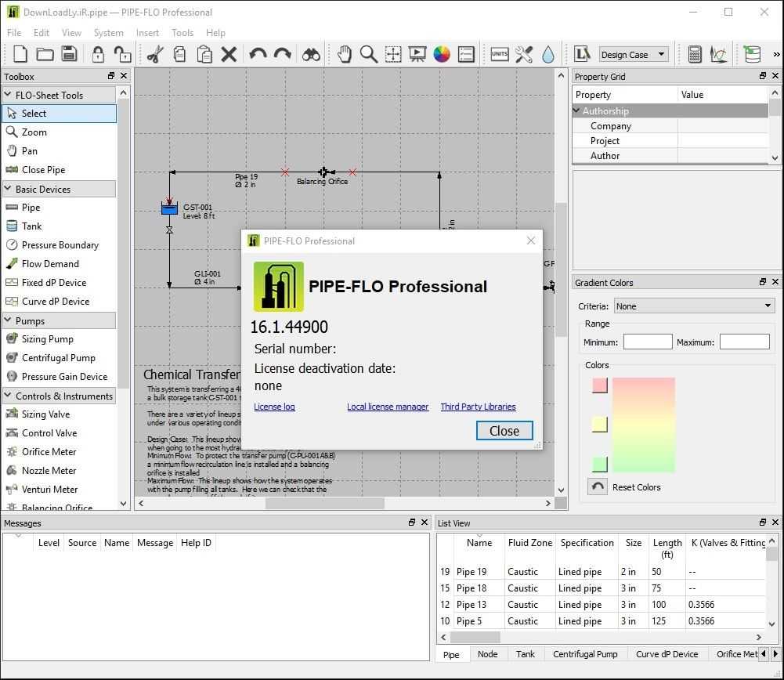Select the Tank device in Basic Devices
The width and height of the screenshot is (784, 680).
[x=34, y=226]
